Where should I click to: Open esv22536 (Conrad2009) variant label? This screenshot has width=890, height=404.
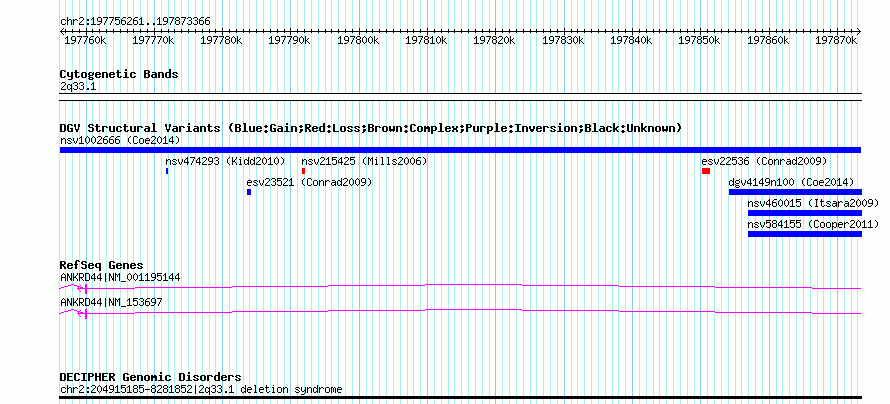pyautogui.click(x=764, y=161)
